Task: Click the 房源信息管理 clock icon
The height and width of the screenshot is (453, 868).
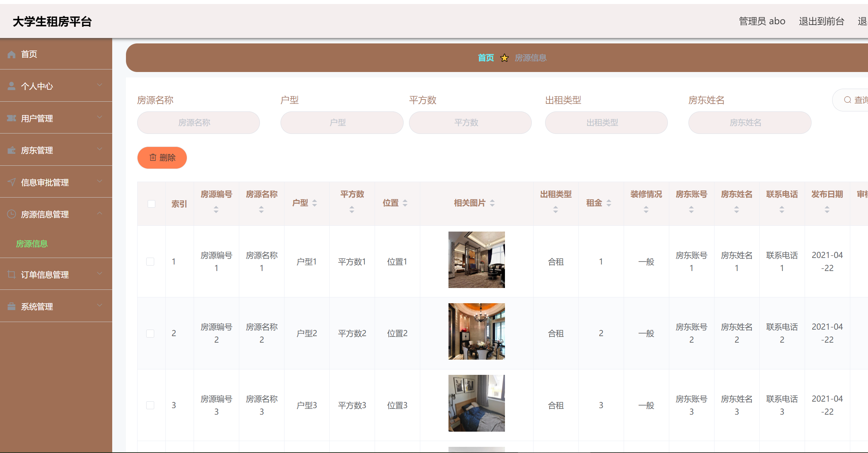Action: click(x=12, y=214)
